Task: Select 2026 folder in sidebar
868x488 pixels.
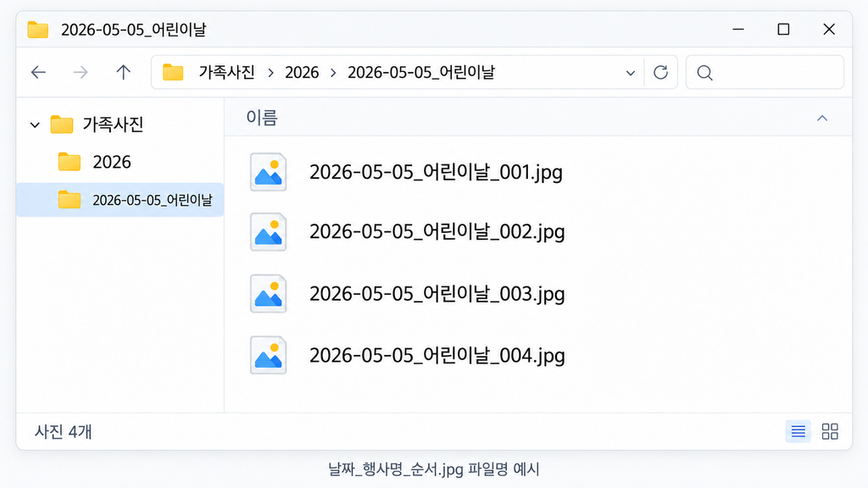Action: [x=112, y=162]
